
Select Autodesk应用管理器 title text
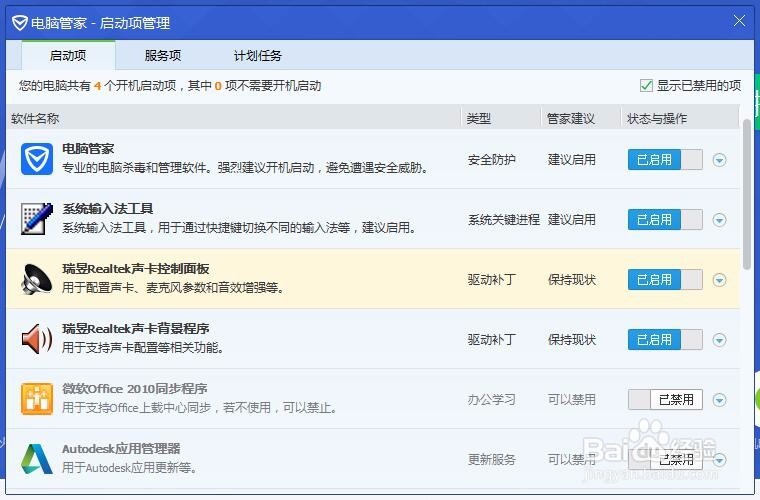pyautogui.click(x=121, y=449)
